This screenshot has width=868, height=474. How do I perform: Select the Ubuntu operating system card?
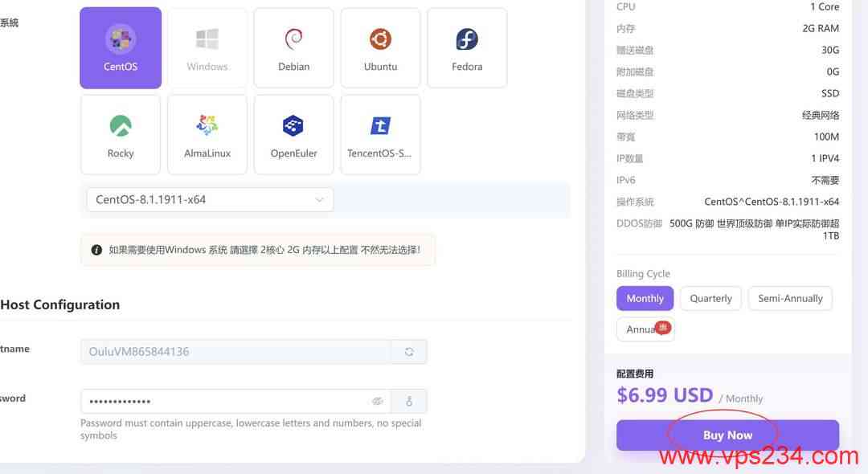(380, 47)
